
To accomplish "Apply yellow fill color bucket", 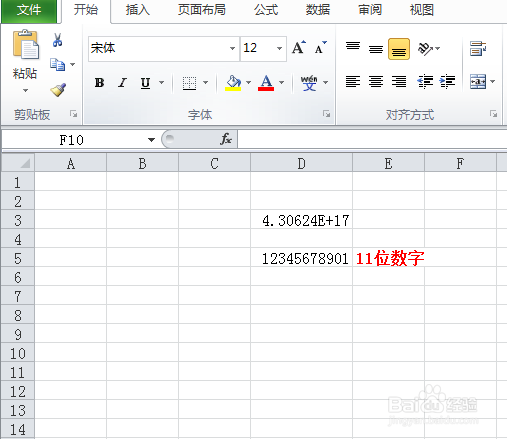I will click(x=233, y=82).
